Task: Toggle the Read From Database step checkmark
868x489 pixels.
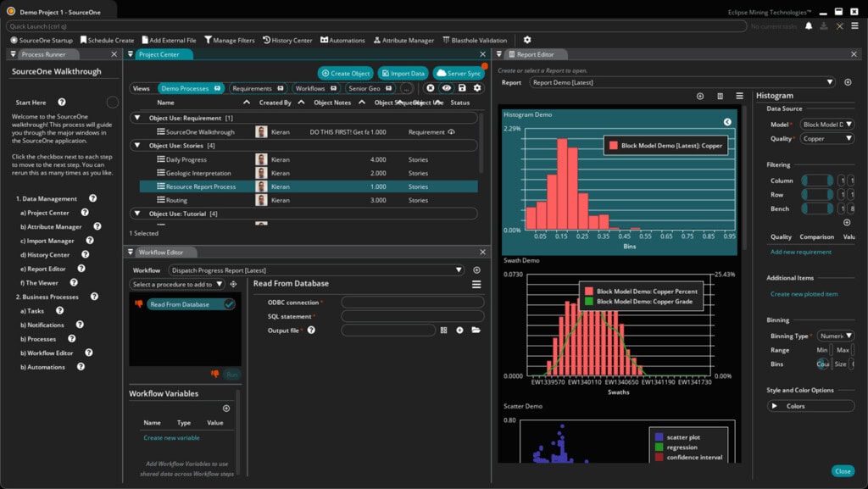Action: (x=229, y=304)
